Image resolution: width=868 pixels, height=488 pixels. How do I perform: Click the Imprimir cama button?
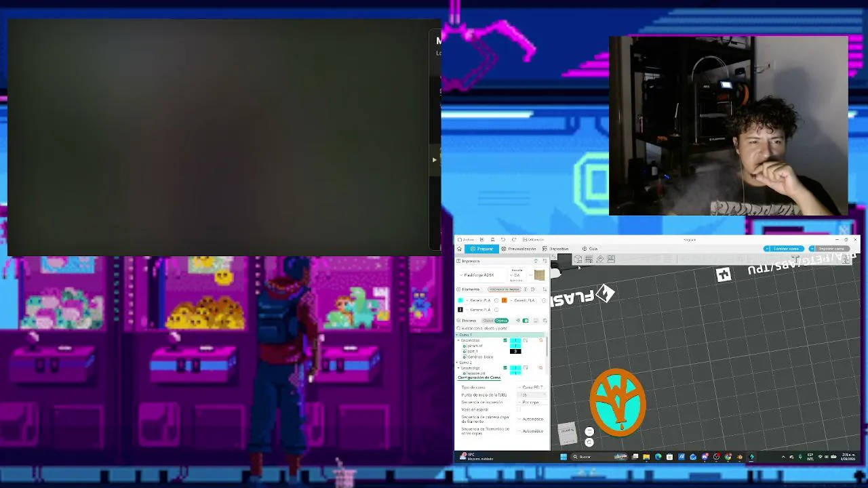[x=831, y=249]
